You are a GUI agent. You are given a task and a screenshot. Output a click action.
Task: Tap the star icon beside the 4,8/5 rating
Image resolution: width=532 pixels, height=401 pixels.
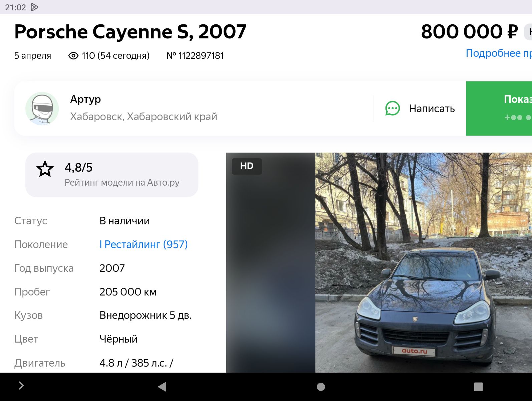tap(45, 169)
